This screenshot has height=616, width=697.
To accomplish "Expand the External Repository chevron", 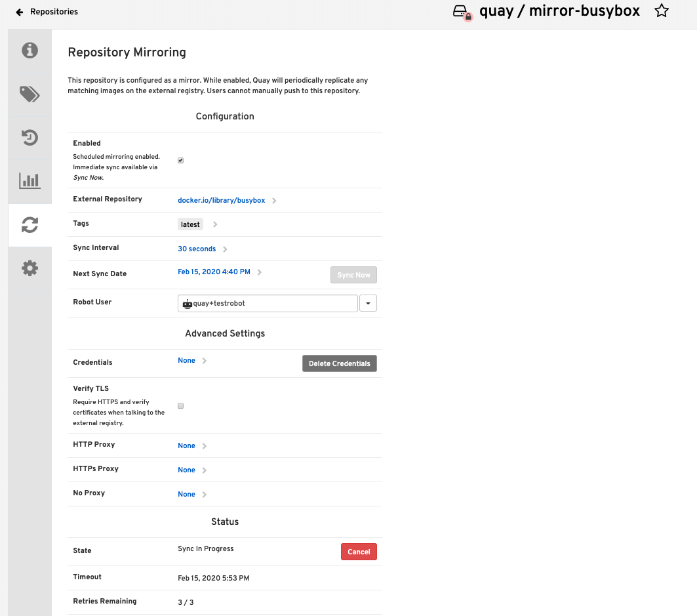I will point(274,201).
